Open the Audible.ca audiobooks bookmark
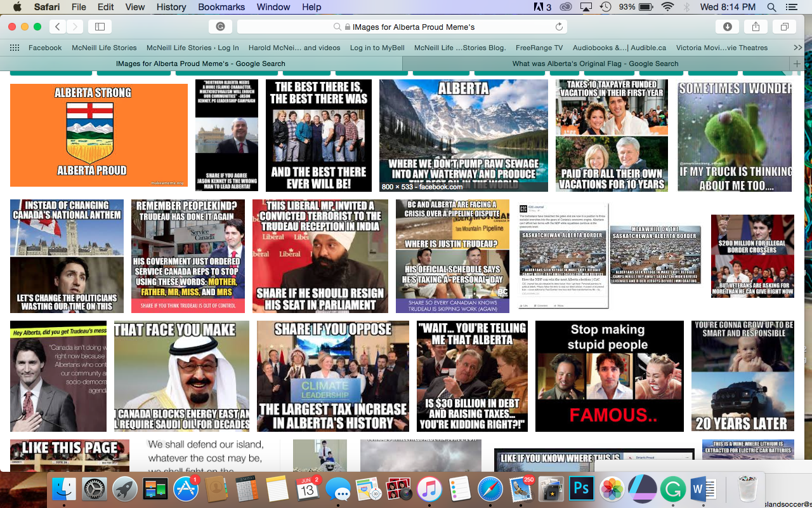The height and width of the screenshot is (508, 812). [619, 48]
